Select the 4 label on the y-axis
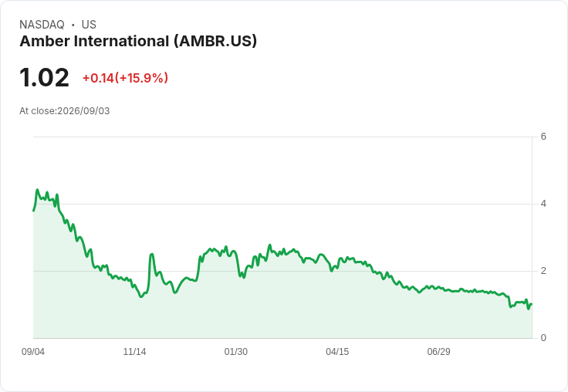 (x=543, y=204)
